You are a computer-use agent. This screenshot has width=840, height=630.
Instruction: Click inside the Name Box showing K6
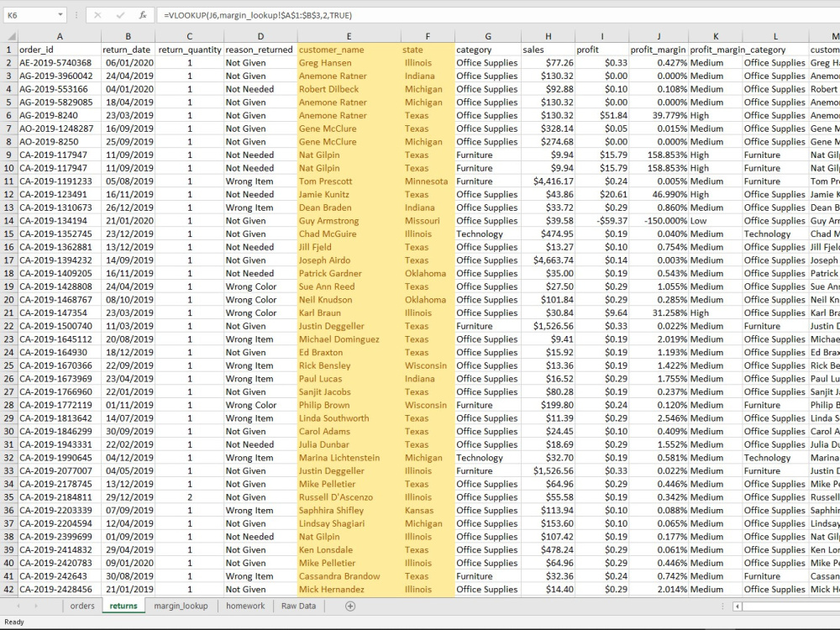tap(29, 15)
